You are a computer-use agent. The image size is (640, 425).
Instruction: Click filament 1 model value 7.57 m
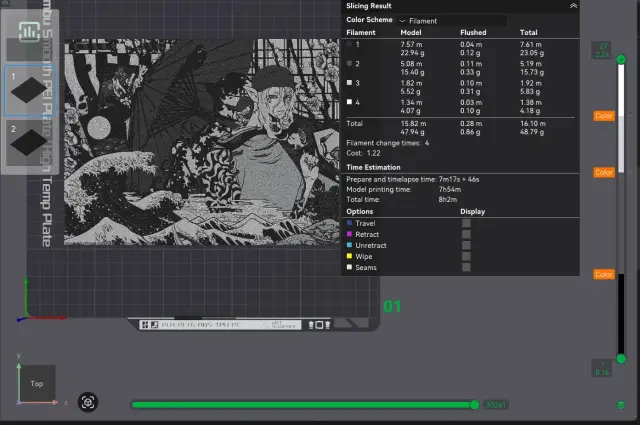point(411,44)
